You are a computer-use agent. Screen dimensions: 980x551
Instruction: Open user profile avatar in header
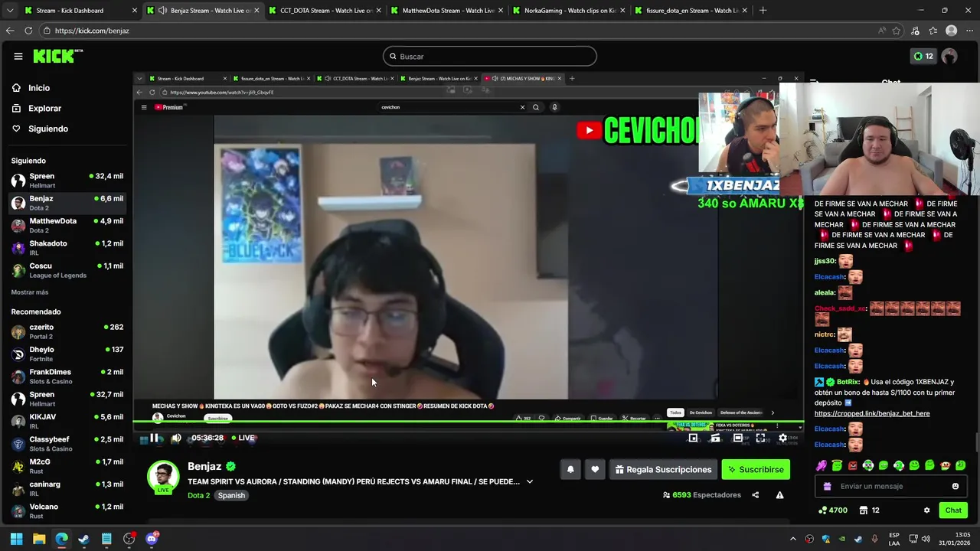pos(949,56)
